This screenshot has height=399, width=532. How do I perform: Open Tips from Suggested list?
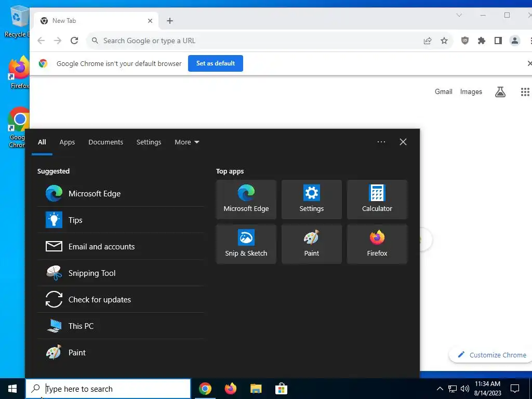point(121,220)
